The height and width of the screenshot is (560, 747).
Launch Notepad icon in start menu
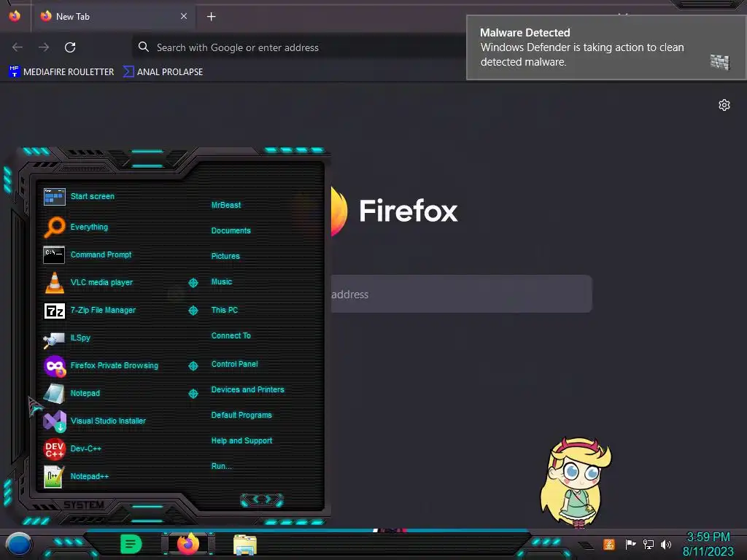[x=54, y=393]
